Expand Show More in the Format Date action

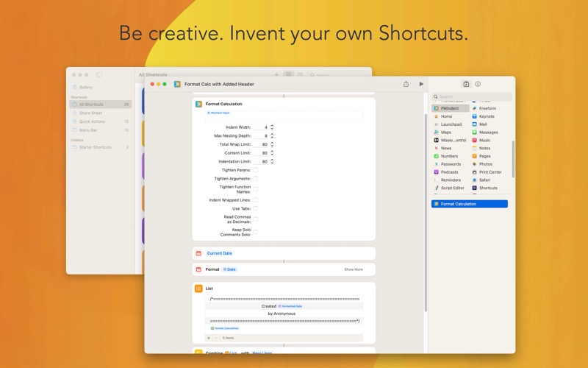pyautogui.click(x=354, y=269)
